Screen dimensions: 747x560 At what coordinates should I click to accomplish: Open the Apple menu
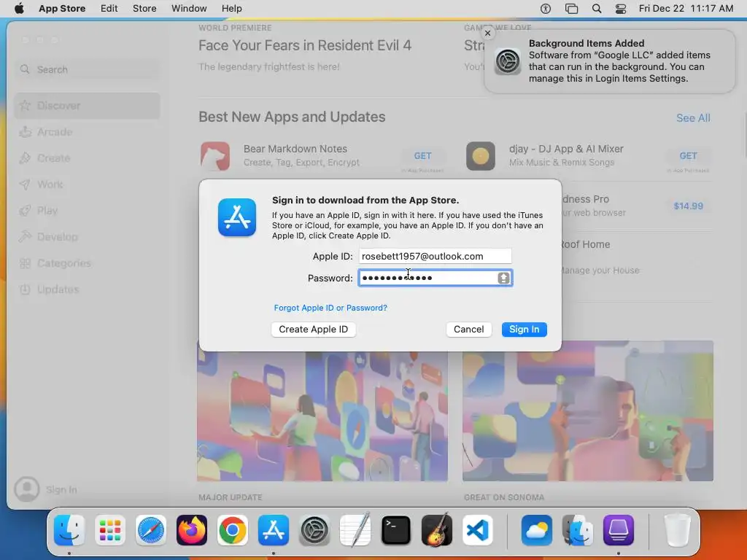coord(19,8)
